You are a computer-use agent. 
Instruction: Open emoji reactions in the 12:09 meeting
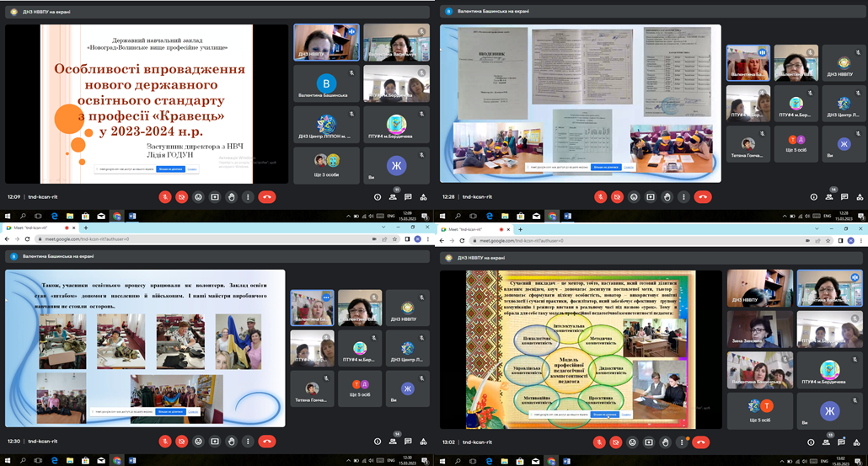[198, 196]
